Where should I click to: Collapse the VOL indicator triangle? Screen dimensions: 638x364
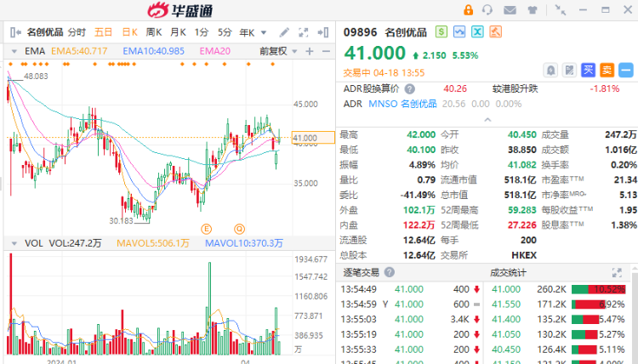pos(14,243)
